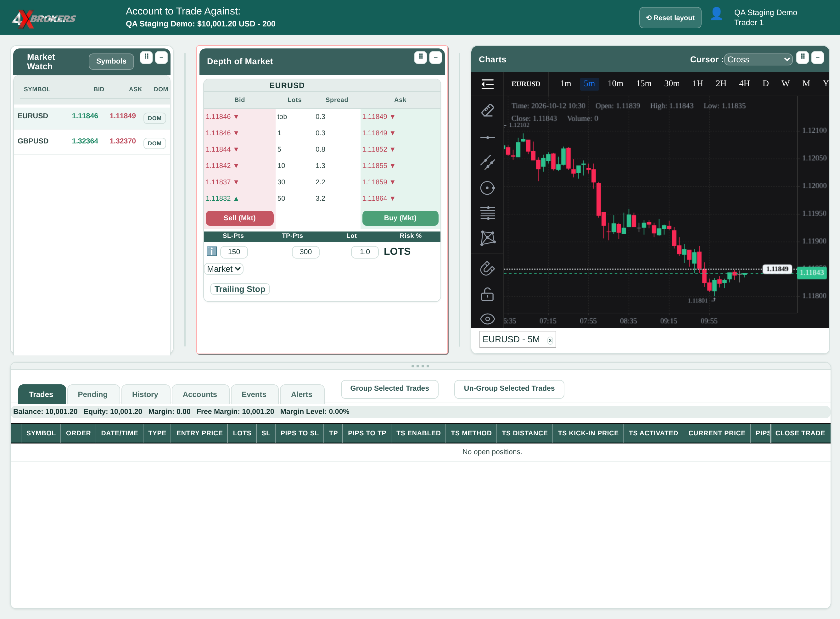Switch chart to 1H timeframe
The image size is (840, 619).
pyautogui.click(x=697, y=84)
